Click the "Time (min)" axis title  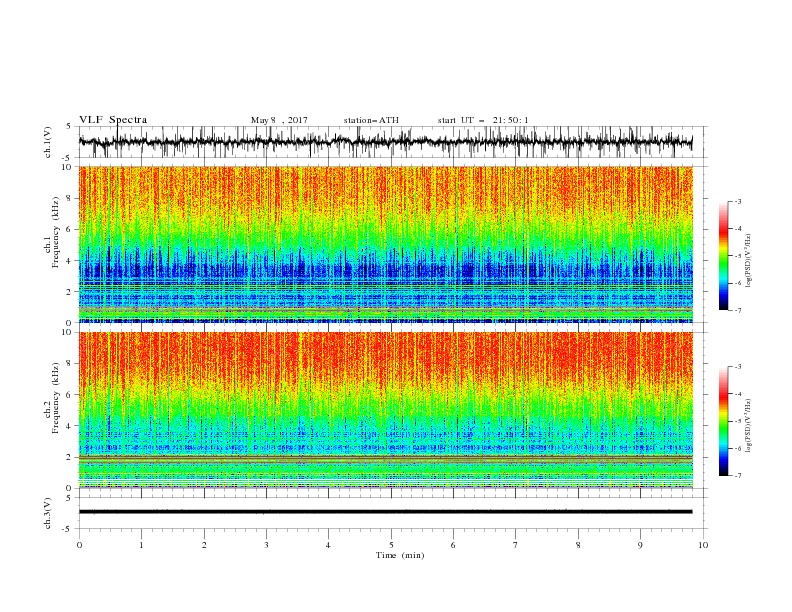pos(400,555)
